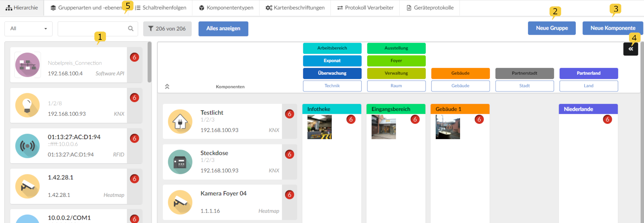Screen dimensions: 644x223
Task: Click red badge in Gebäude 1 group
Action: click(x=479, y=119)
